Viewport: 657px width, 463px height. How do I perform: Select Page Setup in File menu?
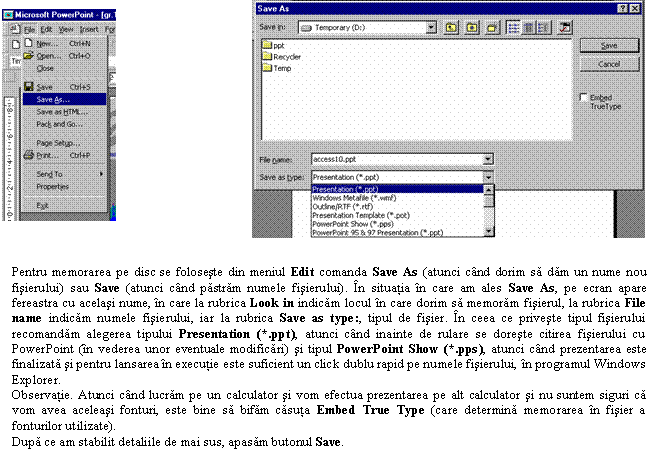58,143
